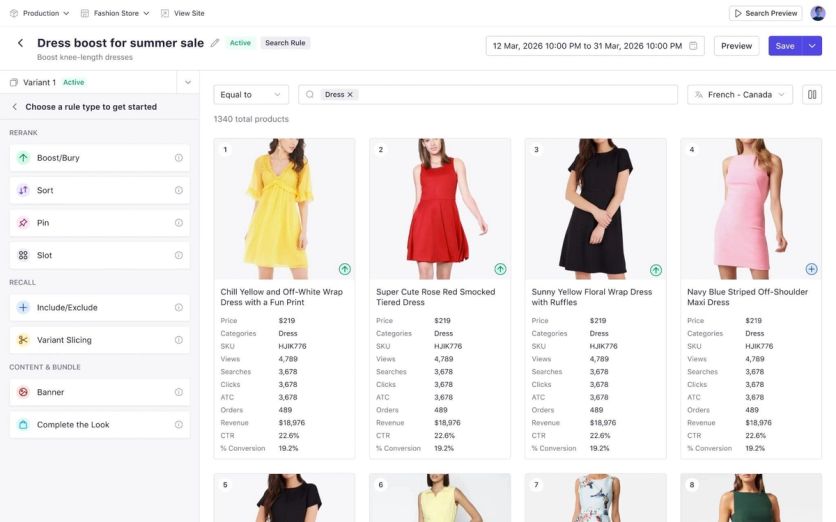Click the Active status badge by title
Screen dimensions: 836x522
240,43
